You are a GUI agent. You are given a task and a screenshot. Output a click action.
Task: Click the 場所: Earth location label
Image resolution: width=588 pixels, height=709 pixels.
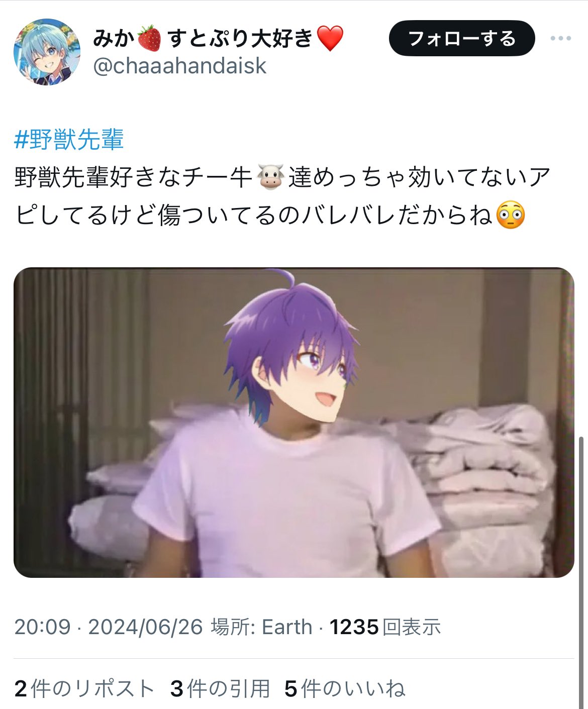click(x=261, y=627)
